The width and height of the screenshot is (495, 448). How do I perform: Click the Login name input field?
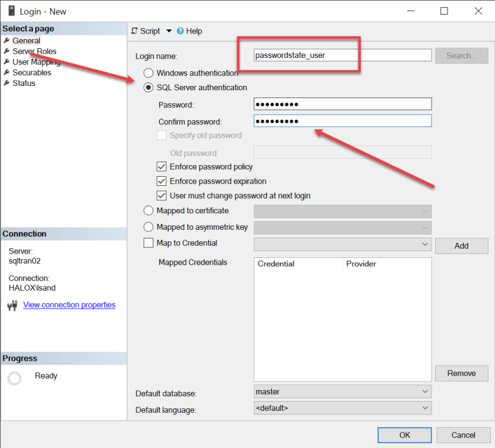[343, 55]
